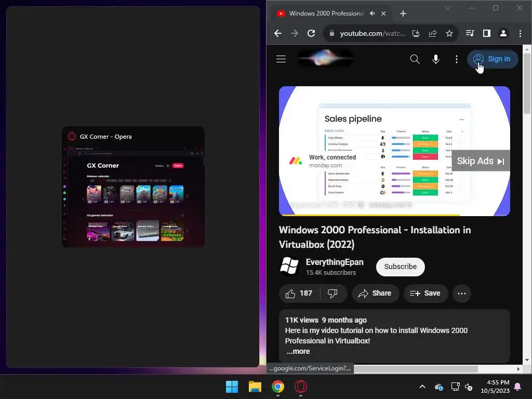Click the vertical scrollbar up arrow
The width and height of the screenshot is (532, 399).
(x=527, y=49)
